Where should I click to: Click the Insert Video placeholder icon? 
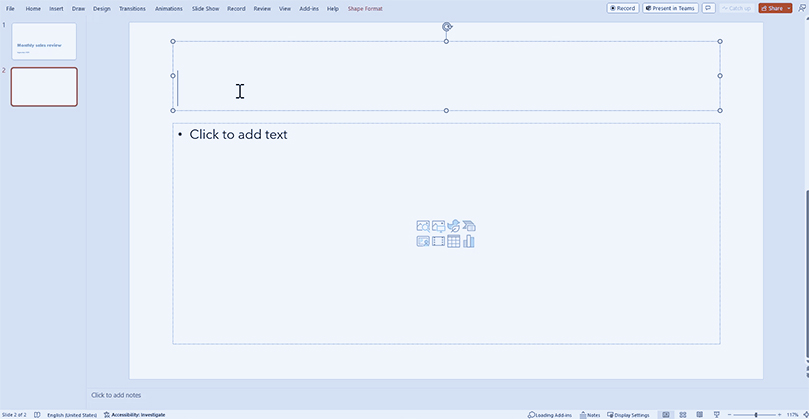pos(439,241)
